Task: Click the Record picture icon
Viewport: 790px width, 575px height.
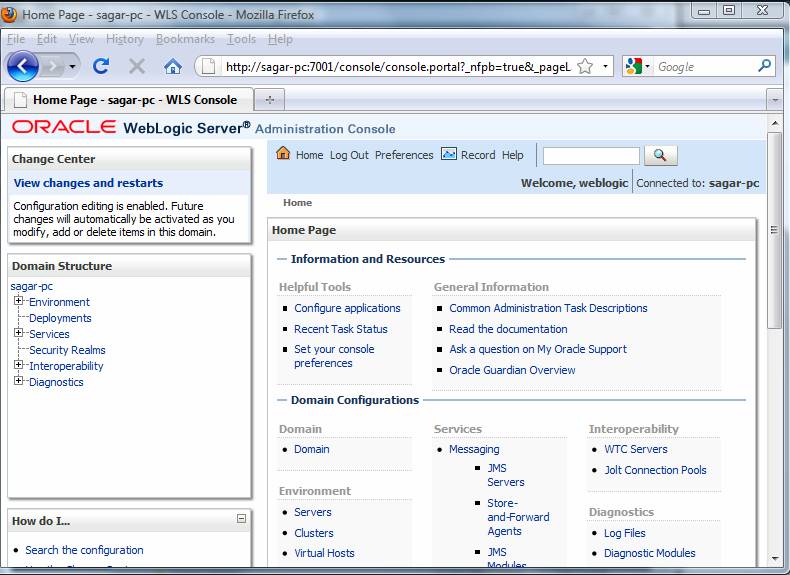Action: 448,154
